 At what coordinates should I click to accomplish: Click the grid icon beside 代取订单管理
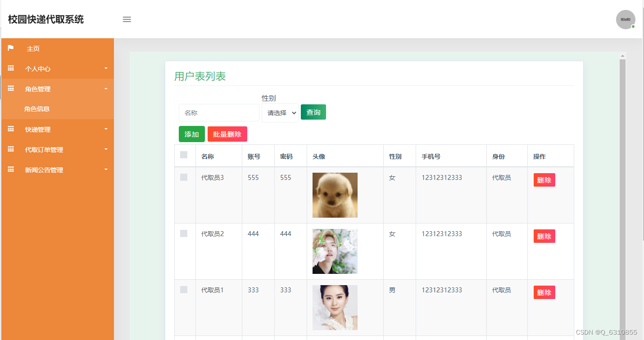11,149
